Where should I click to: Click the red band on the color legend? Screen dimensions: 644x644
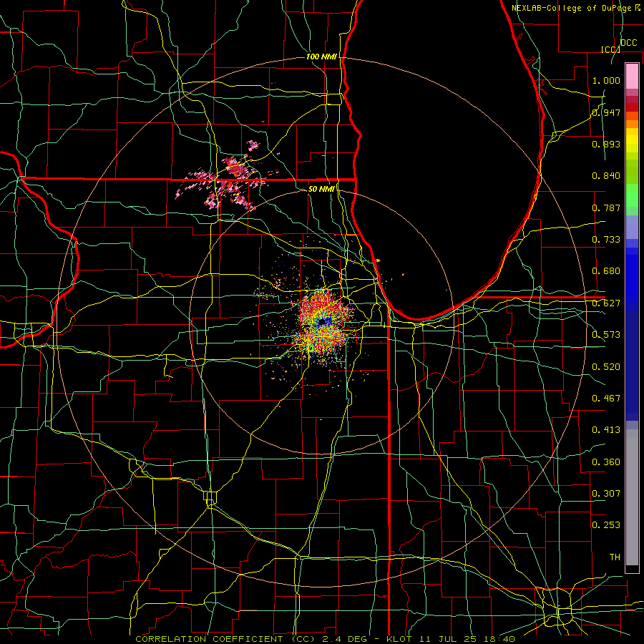pos(632,107)
